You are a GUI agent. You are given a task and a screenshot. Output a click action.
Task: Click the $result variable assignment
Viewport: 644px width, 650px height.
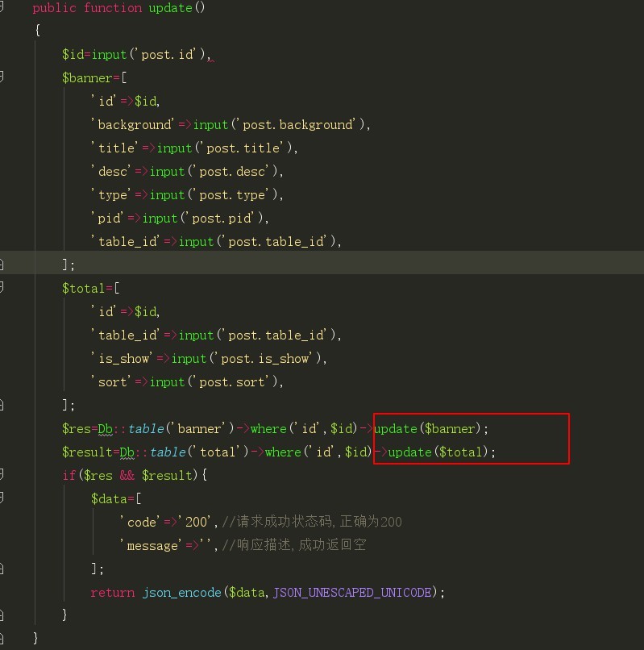pos(87,452)
